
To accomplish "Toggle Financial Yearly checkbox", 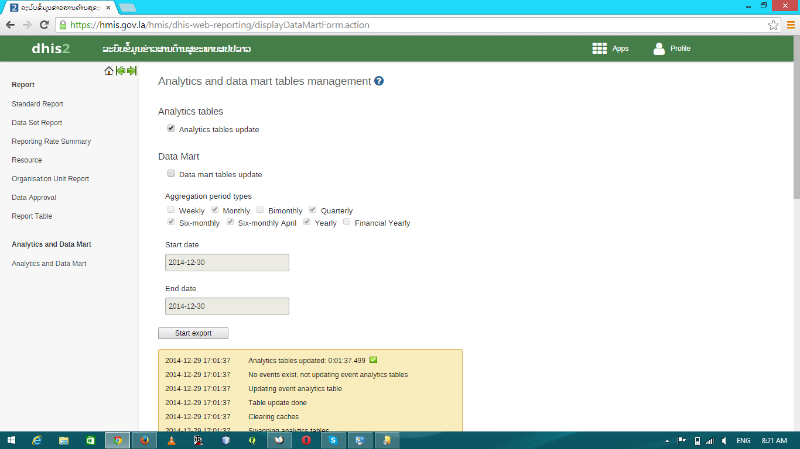I will (347, 222).
